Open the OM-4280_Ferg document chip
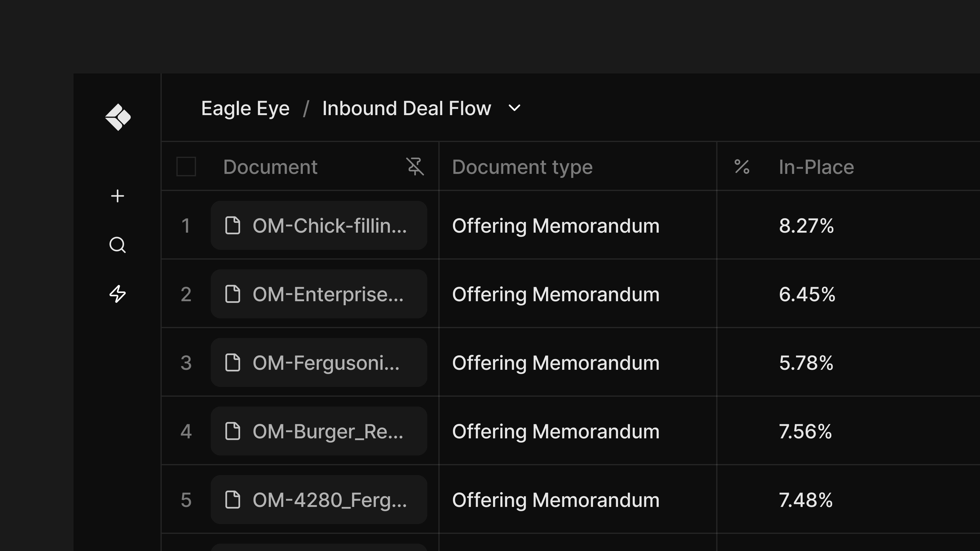Viewport: 980px width, 551px height. (319, 500)
